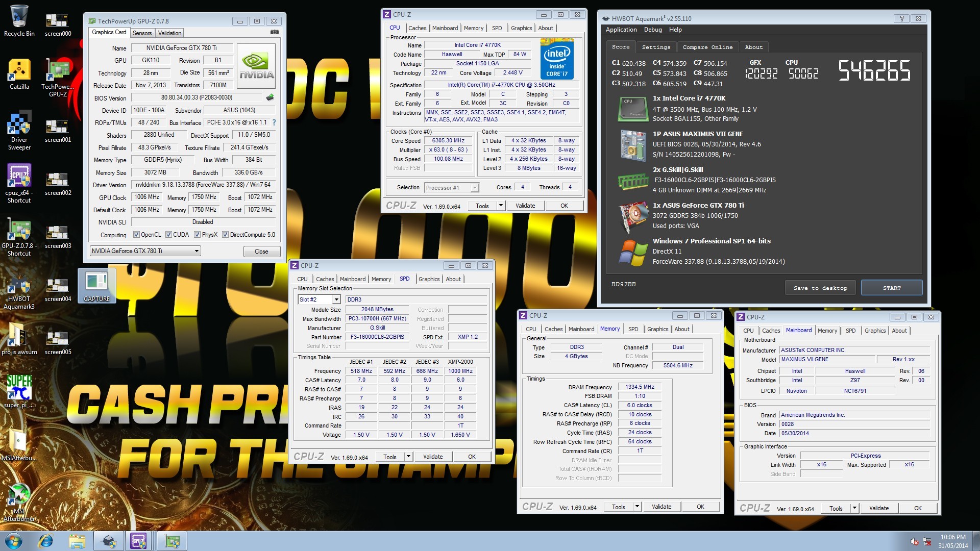Open the screen003 file icon
Screen dimensions: 980x551
(x=58, y=237)
